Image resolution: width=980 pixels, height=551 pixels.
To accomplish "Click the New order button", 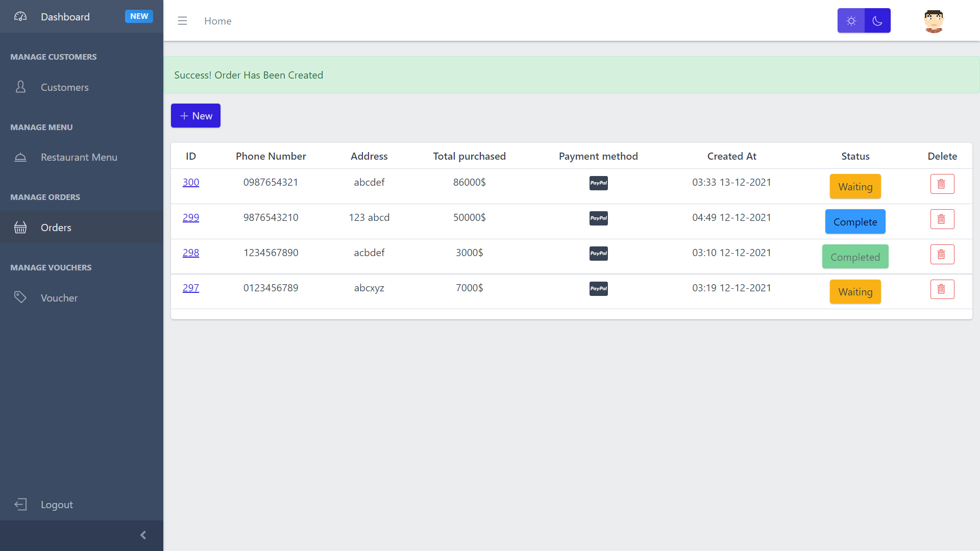I will click(x=195, y=116).
